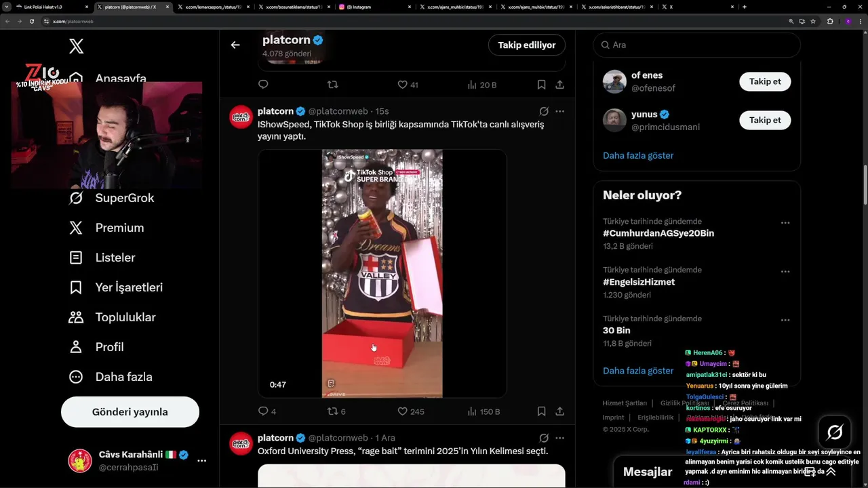Open Topluluklar communities page

(x=113, y=317)
